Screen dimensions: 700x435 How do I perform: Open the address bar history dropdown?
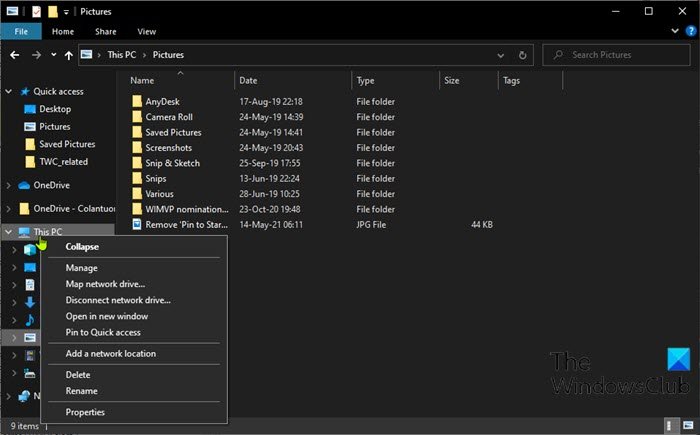(x=500, y=55)
